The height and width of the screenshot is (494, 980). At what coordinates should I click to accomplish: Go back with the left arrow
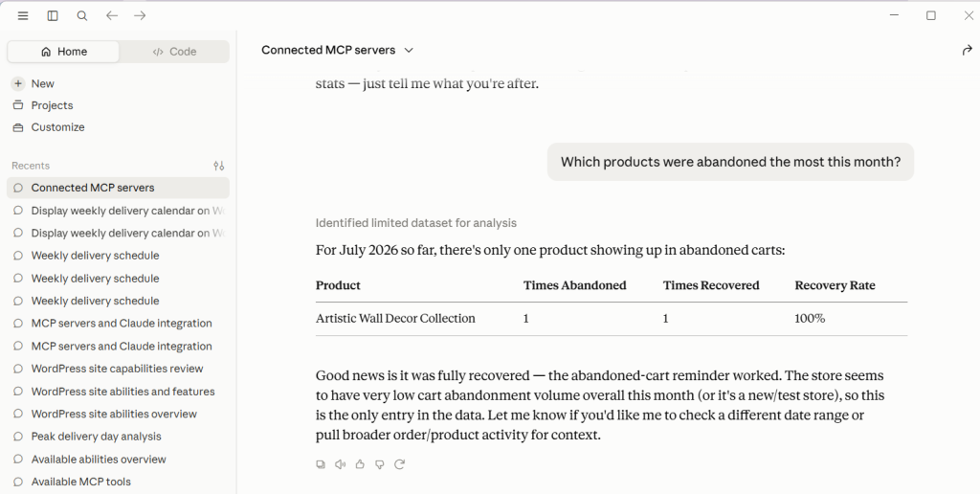pos(111,15)
